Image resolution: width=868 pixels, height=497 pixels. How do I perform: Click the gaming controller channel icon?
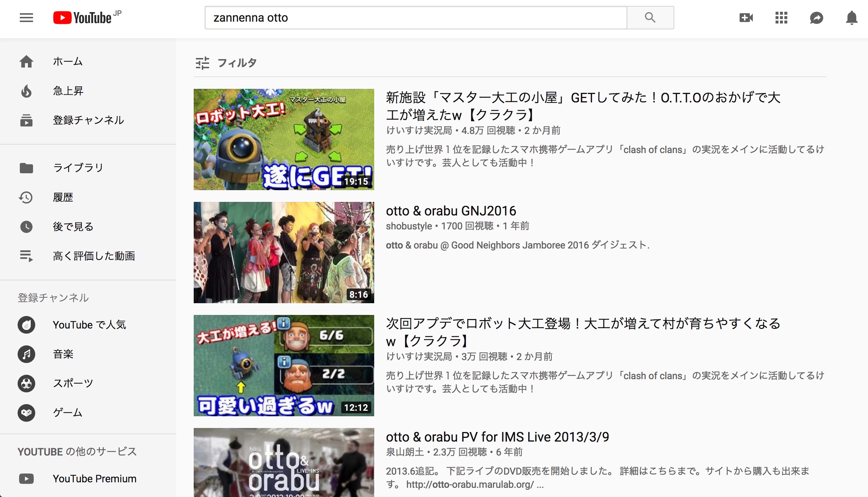(x=26, y=413)
